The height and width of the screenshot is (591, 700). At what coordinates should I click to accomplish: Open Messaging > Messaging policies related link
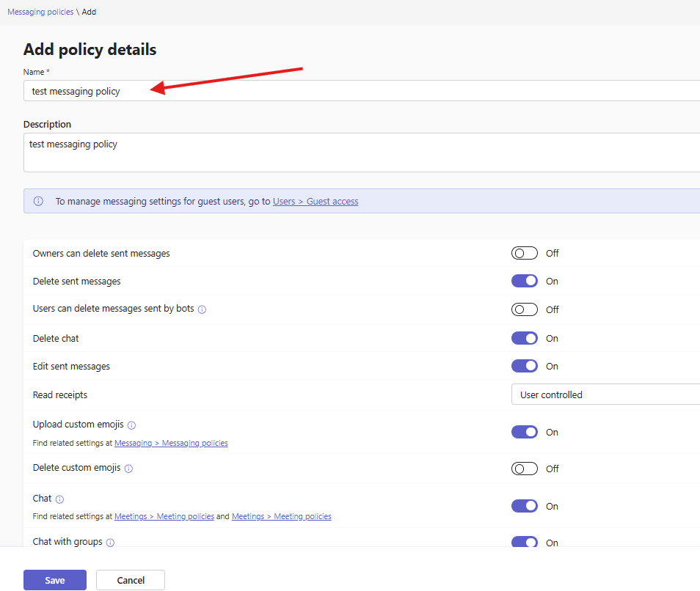click(171, 443)
